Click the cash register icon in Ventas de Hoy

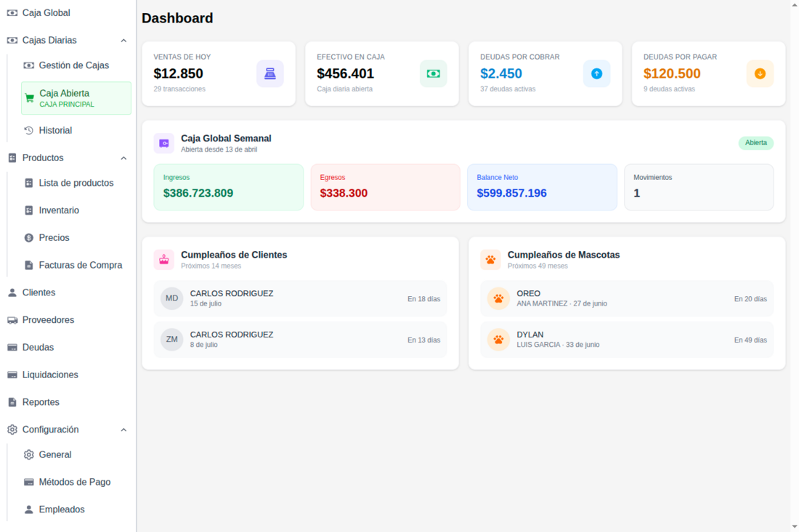(x=269, y=73)
